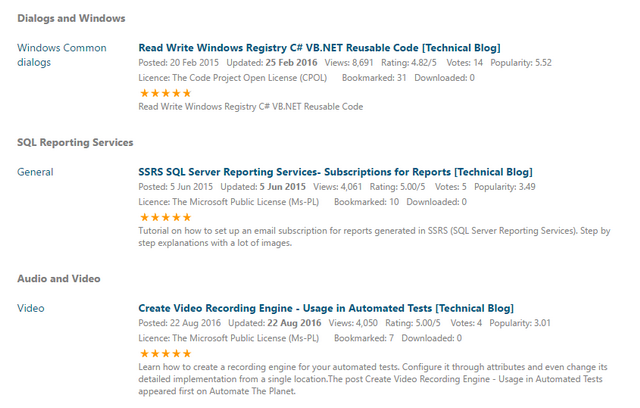
Task: Click the Audio and Video section heading
Action: click(59, 279)
